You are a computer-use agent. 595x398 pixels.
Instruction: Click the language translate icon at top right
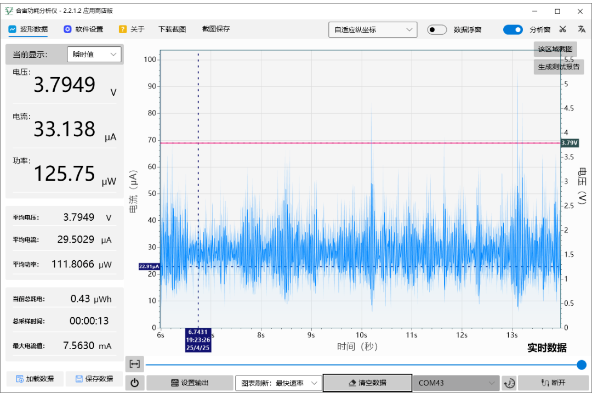[581, 29]
